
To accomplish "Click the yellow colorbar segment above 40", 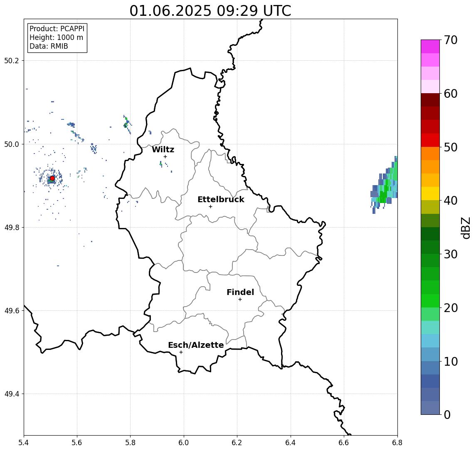I will click(x=430, y=193).
